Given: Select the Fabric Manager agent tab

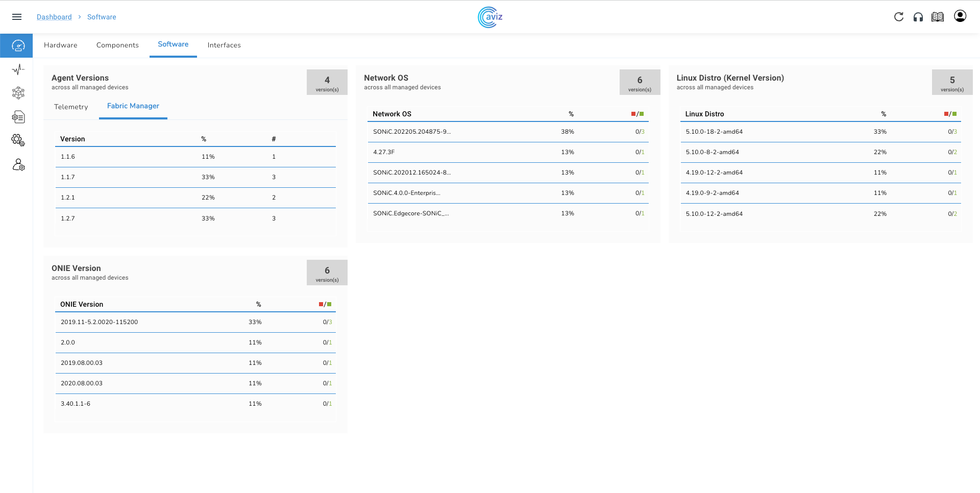Looking at the screenshot, I should (133, 106).
